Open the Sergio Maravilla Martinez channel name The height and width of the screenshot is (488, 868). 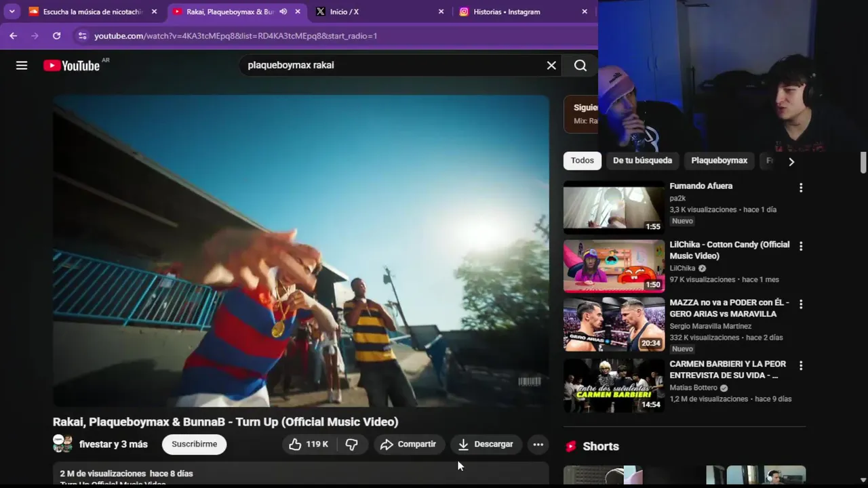click(710, 326)
